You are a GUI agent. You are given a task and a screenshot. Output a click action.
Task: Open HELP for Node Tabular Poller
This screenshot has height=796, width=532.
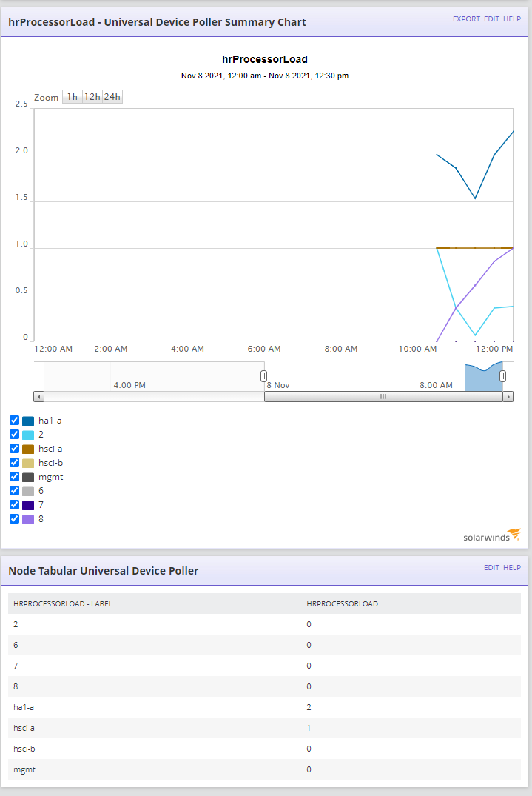pyautogui.click(x=512, y=567)
